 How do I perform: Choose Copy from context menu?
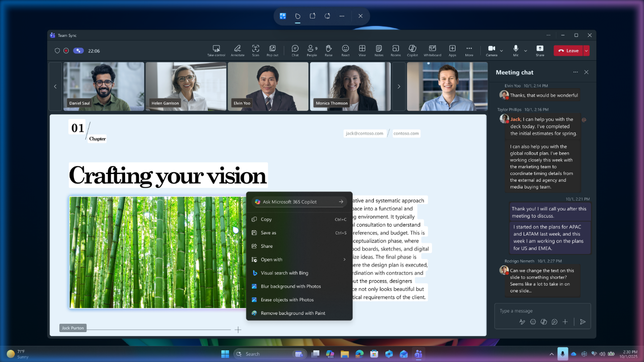[300, 219]
